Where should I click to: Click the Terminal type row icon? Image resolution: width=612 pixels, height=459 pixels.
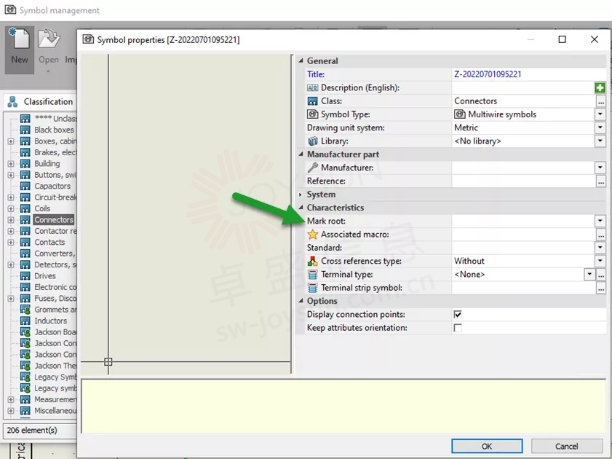pyautogui.click(x=312, y=274)
